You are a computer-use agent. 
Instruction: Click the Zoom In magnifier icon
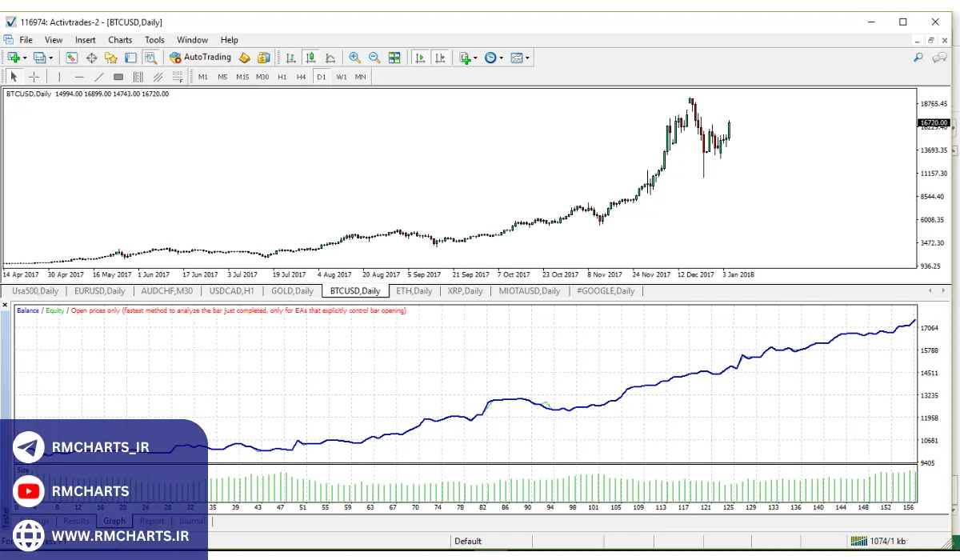tap(354, 58)
